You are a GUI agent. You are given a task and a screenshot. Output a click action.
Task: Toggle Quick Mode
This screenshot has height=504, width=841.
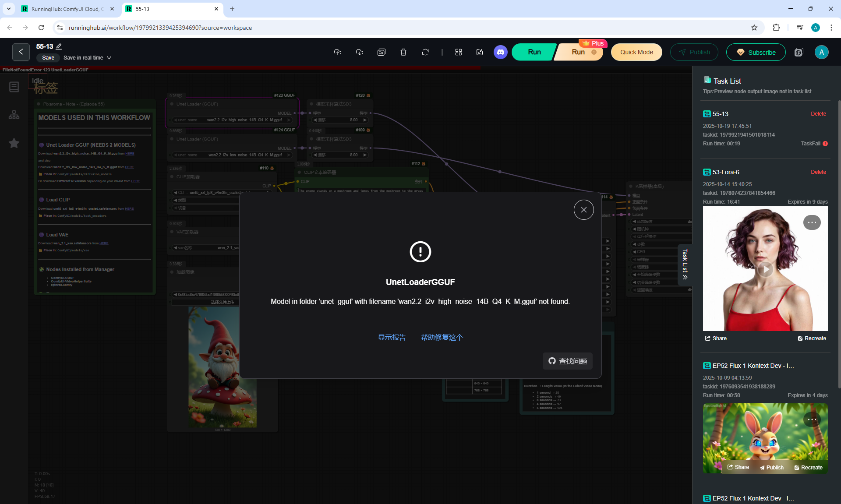pyautogui.click(x=636, y=52)
